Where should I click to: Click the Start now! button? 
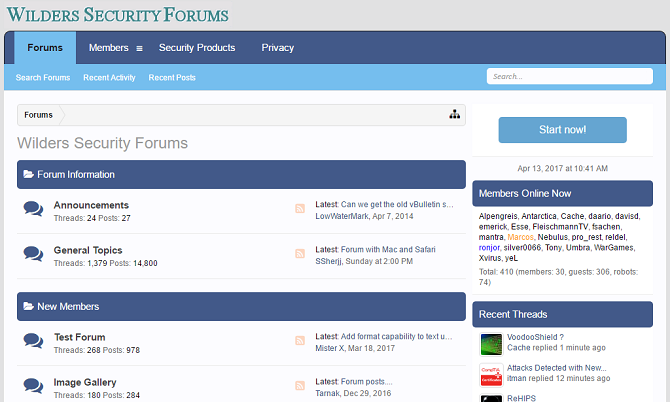point(562,130)
